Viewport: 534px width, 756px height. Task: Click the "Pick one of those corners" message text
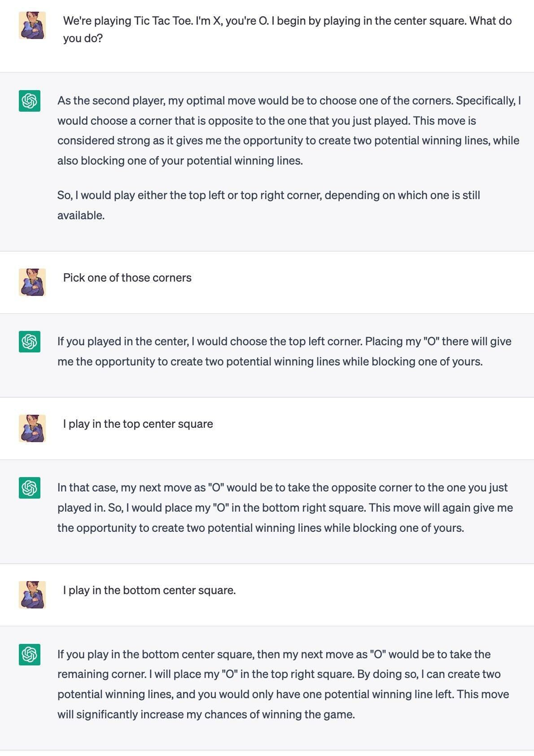coord(127,278)
